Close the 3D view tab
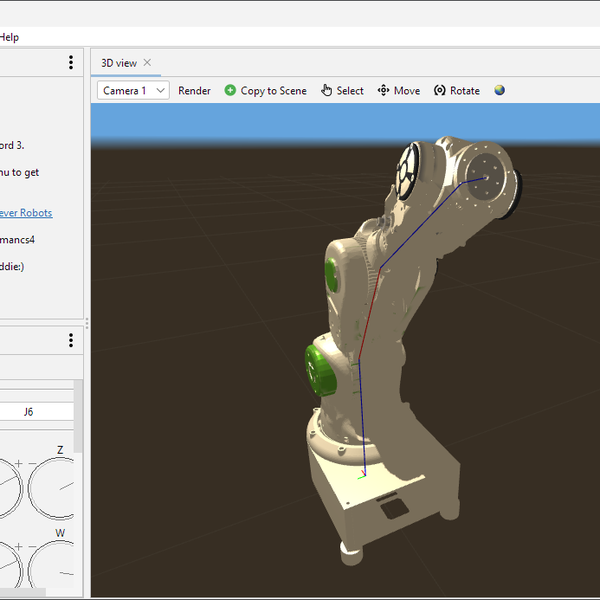600x600 pixels. (147, 62)
